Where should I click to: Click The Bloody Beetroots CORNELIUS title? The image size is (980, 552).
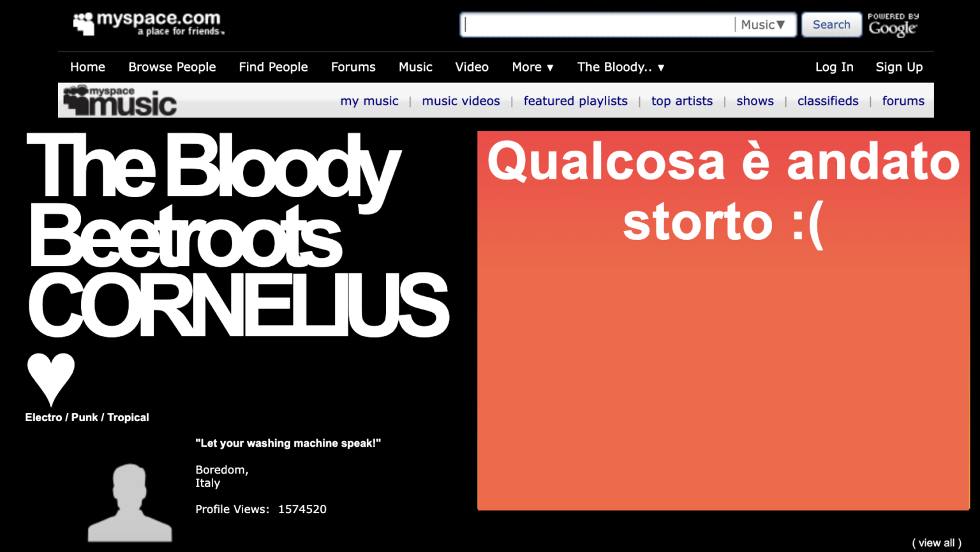click(x=237, y=235)
